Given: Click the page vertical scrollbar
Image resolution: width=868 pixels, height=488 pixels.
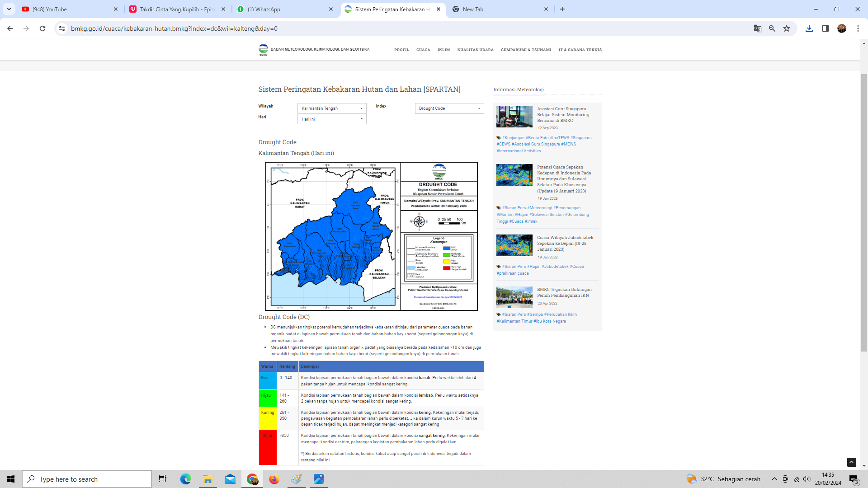Looking at the screenshot, I should click(864, 212).
